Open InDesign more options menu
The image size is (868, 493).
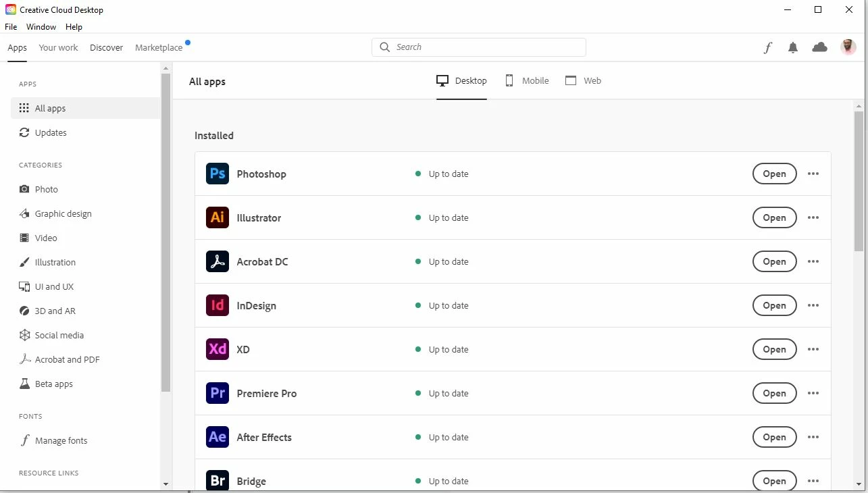click(x=813, y=305)
